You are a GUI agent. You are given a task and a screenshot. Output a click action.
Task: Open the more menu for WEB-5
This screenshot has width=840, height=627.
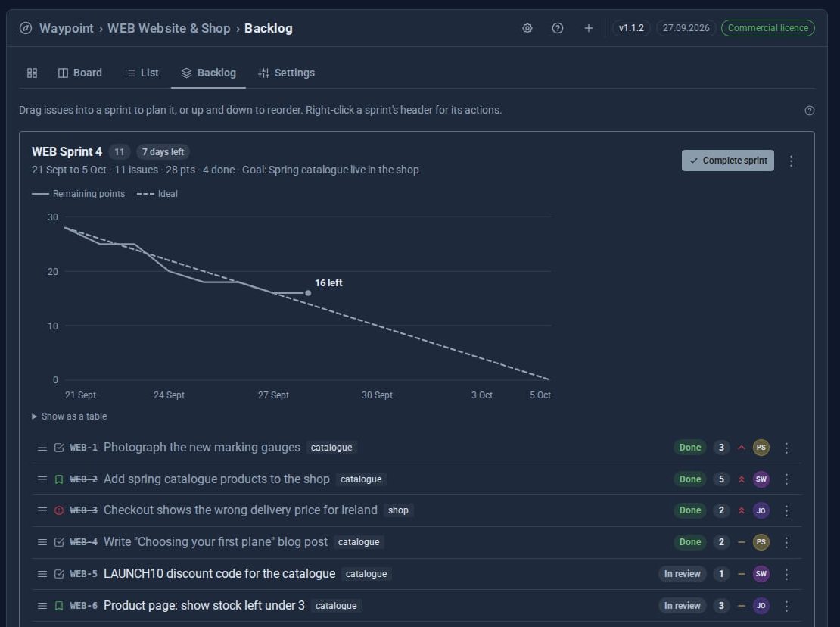(786, 574)
